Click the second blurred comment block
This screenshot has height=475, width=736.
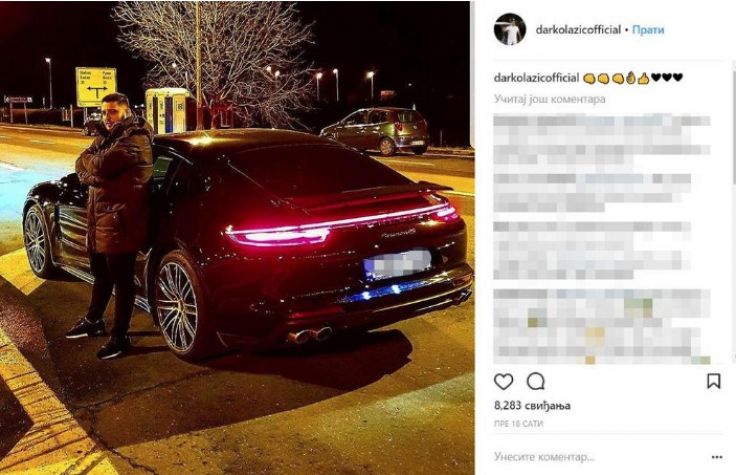coord(592,193)
